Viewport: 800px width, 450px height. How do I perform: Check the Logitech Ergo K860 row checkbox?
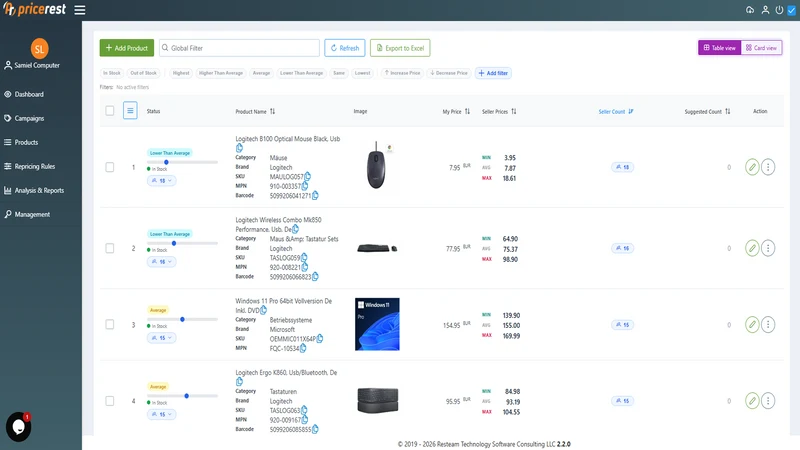110,401
